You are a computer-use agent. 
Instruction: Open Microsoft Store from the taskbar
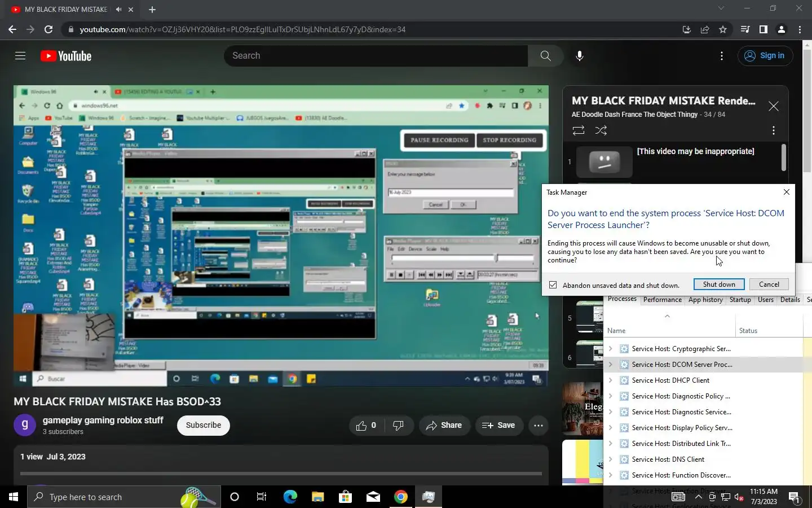345,497
